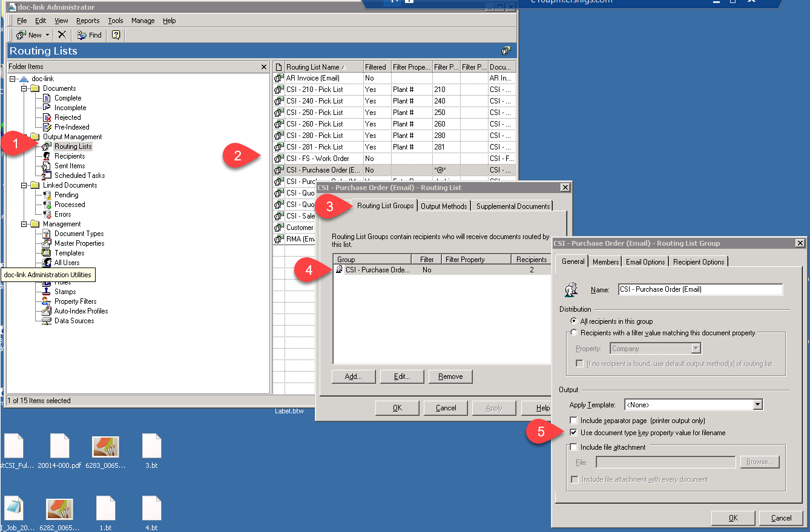The height and width of the screenshot is (532, 810).
Task: Switch to the Members tab
Action: (605, 261)
